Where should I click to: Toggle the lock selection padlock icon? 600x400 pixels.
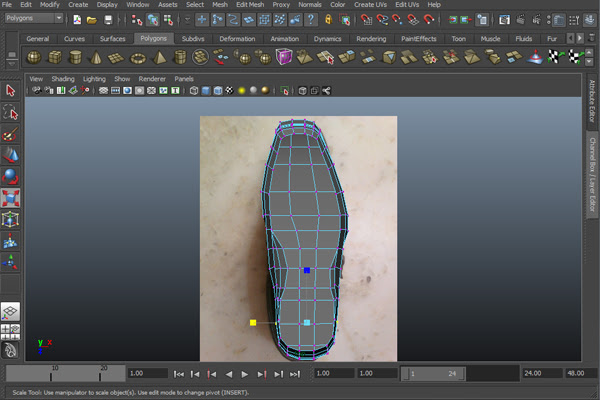[328, 19]
